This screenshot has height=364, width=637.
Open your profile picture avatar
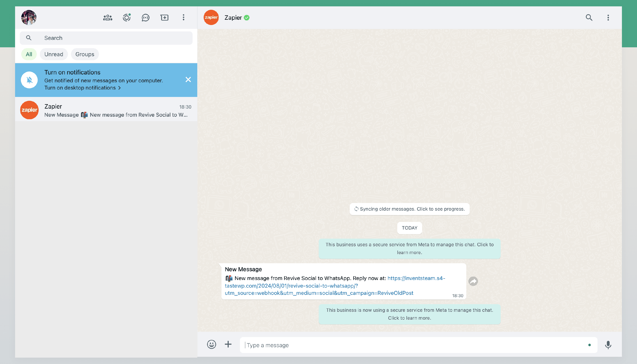coord(29,17)
